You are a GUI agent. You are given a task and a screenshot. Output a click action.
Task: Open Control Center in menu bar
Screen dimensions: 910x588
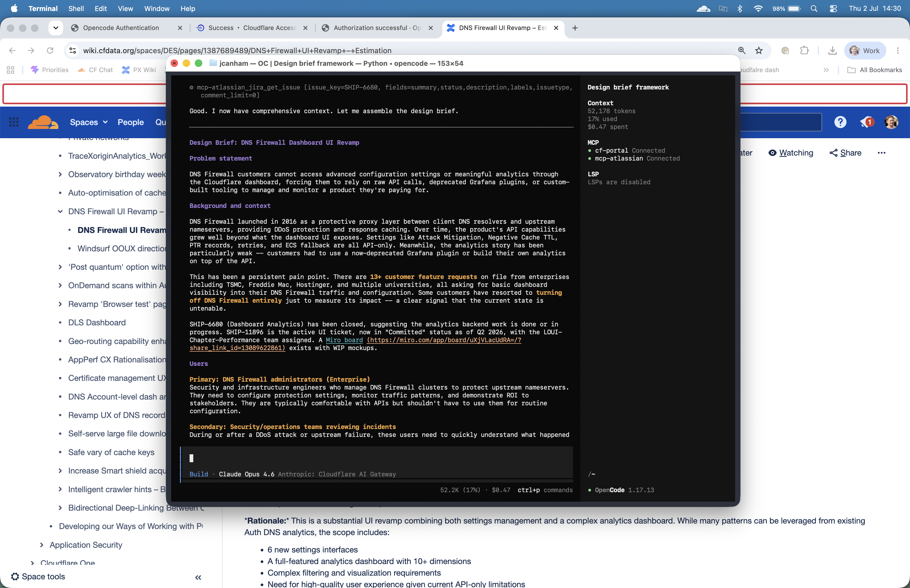[x=833, y=8]
